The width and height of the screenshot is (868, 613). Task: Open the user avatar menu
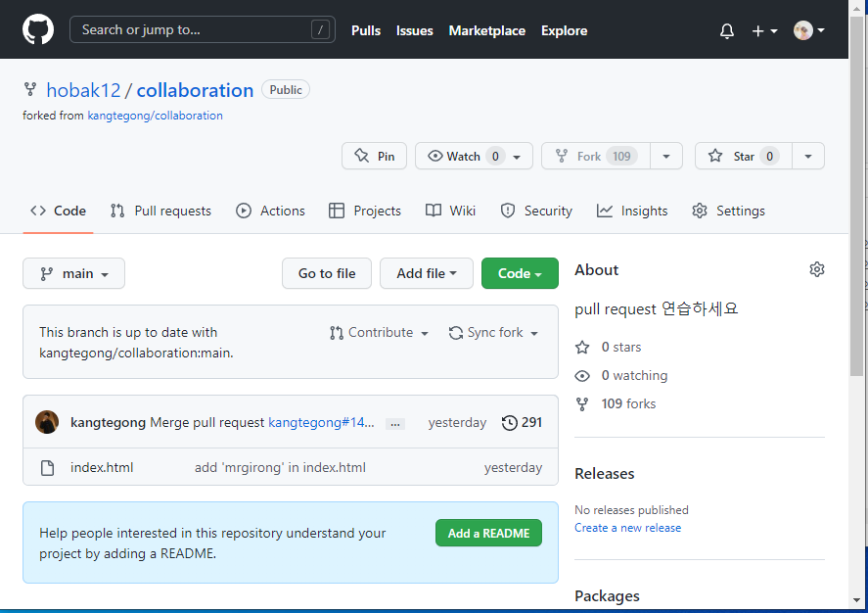point(808,30)
